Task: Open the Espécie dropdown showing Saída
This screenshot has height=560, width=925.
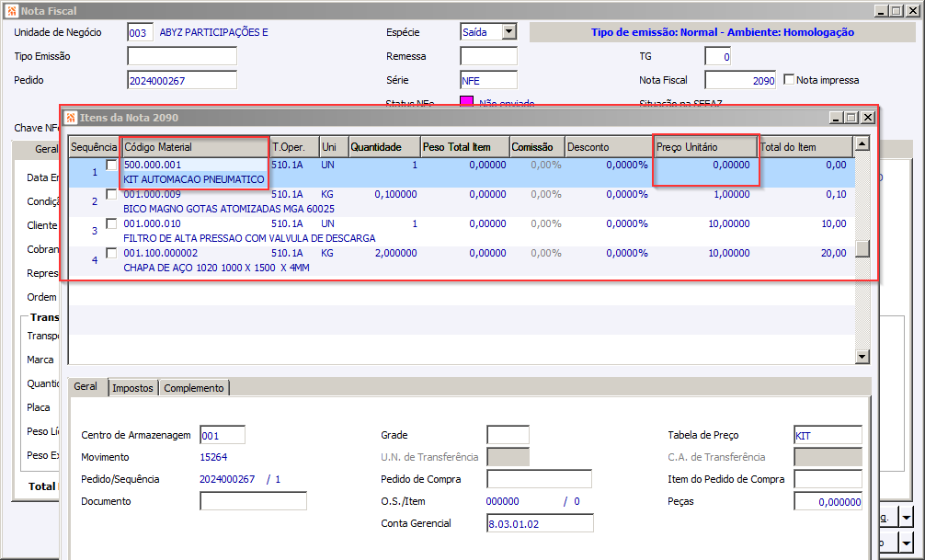Action: 508,32
